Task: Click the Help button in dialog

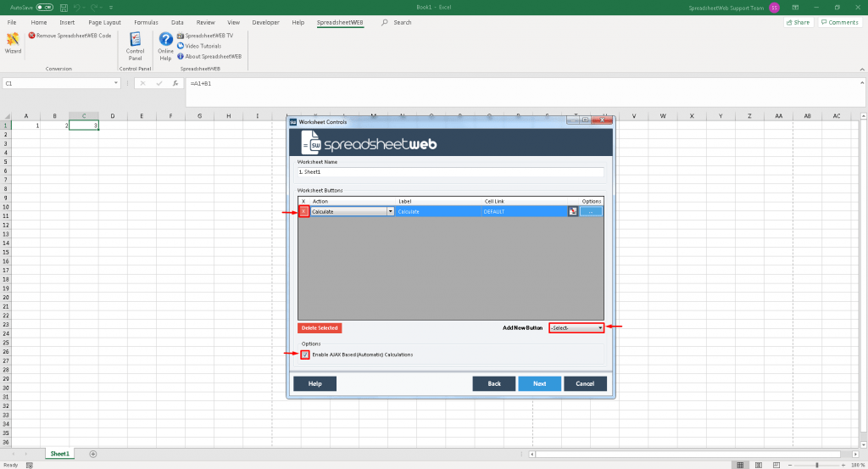Action: click(315, 383)
